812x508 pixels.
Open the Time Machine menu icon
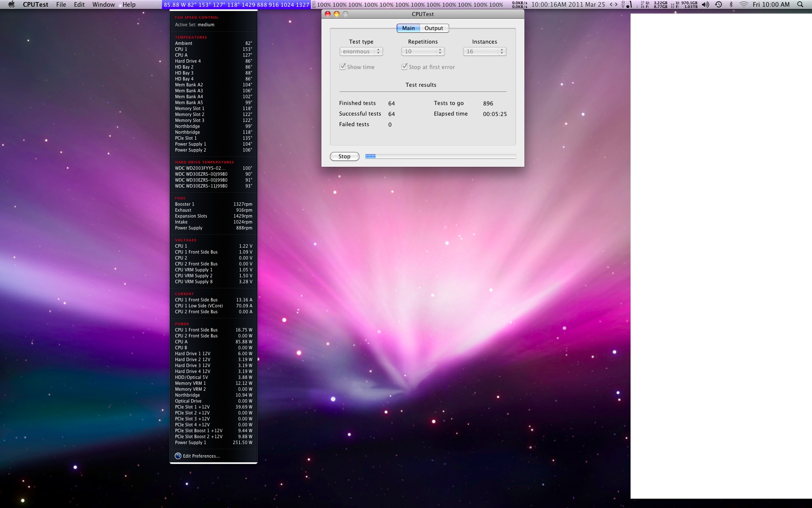pyautogui.click(x=719, y=5)
